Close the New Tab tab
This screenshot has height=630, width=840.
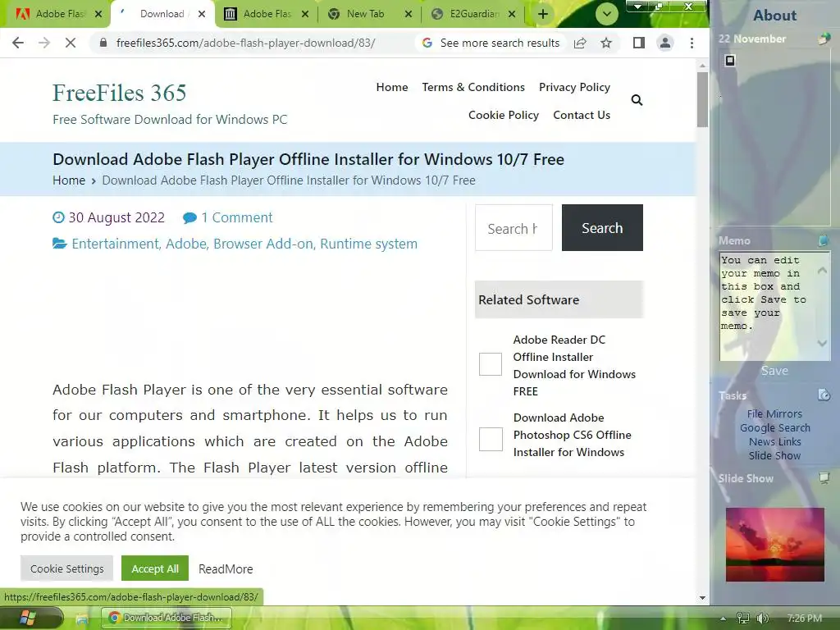click(409, 14)
